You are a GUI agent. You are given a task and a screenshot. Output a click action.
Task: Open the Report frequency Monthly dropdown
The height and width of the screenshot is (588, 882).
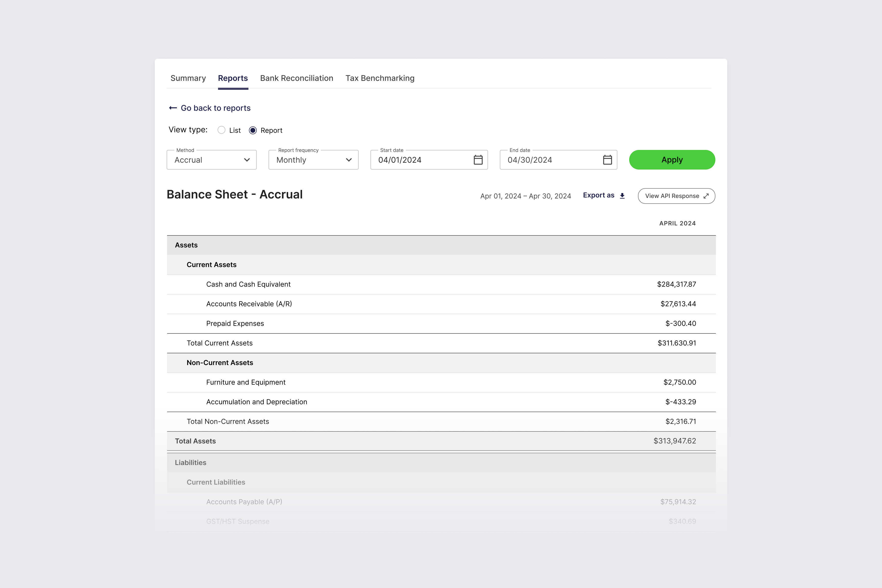tap(313, 160)
